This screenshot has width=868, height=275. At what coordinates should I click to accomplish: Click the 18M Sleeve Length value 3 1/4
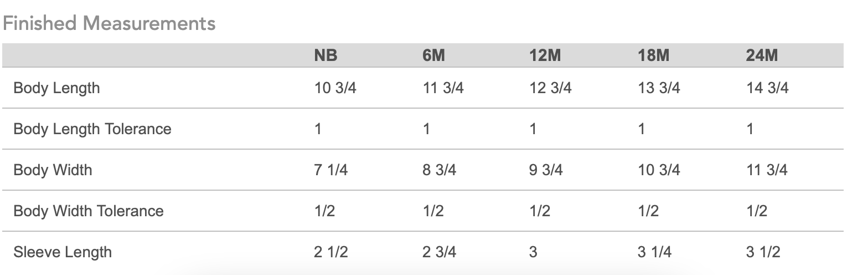click(x=655, y=252)
